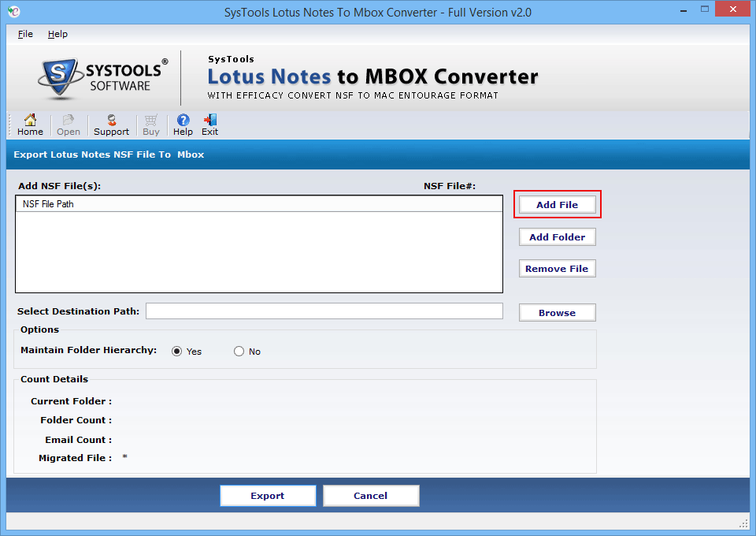Click the Exit toolbar icon
The image size is (756, 536).
[x=209, y=125]
